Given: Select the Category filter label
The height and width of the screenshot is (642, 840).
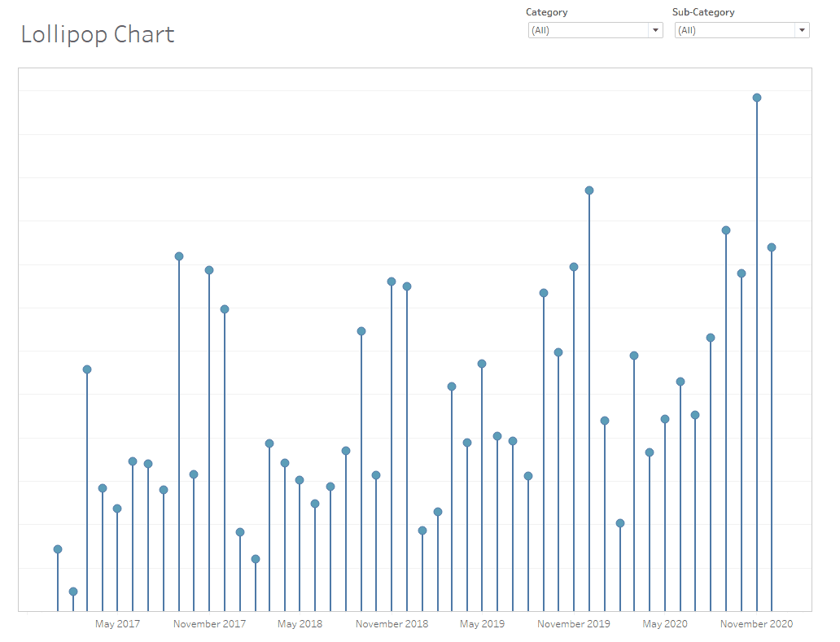Looking at the screenshot, I should [x=546, y=12].
